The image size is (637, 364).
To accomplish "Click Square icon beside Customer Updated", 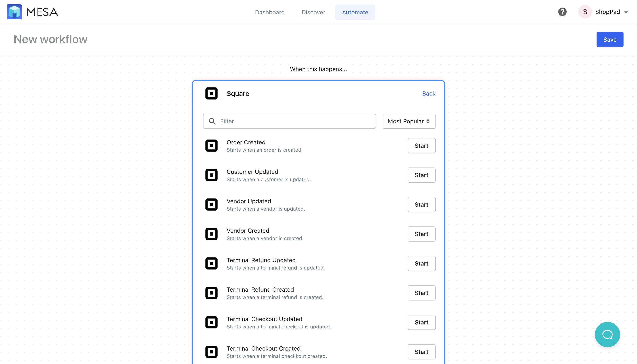I will [x=211, y=175].
